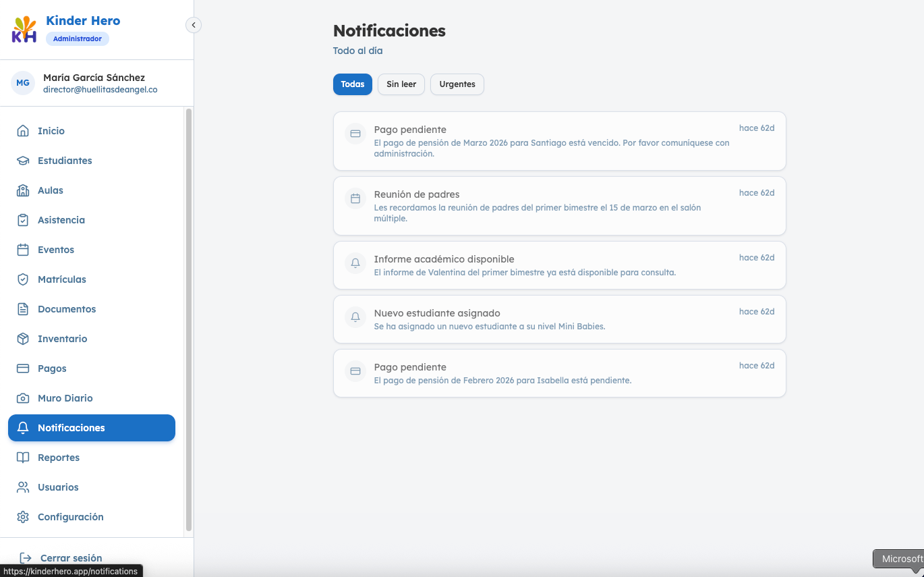Open the Eventos page
Screen dimensions: 924x577
92,250
